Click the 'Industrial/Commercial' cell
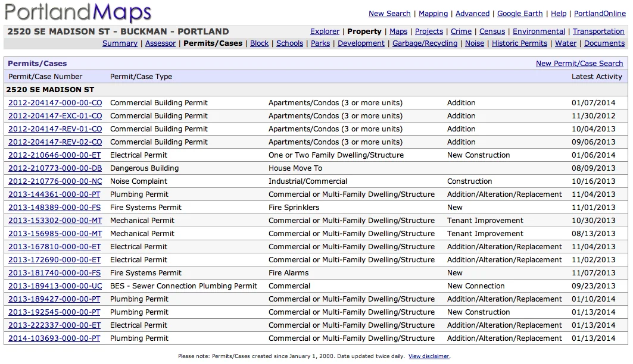Screen dimensions: 633x364 click(x=308, y=181)
